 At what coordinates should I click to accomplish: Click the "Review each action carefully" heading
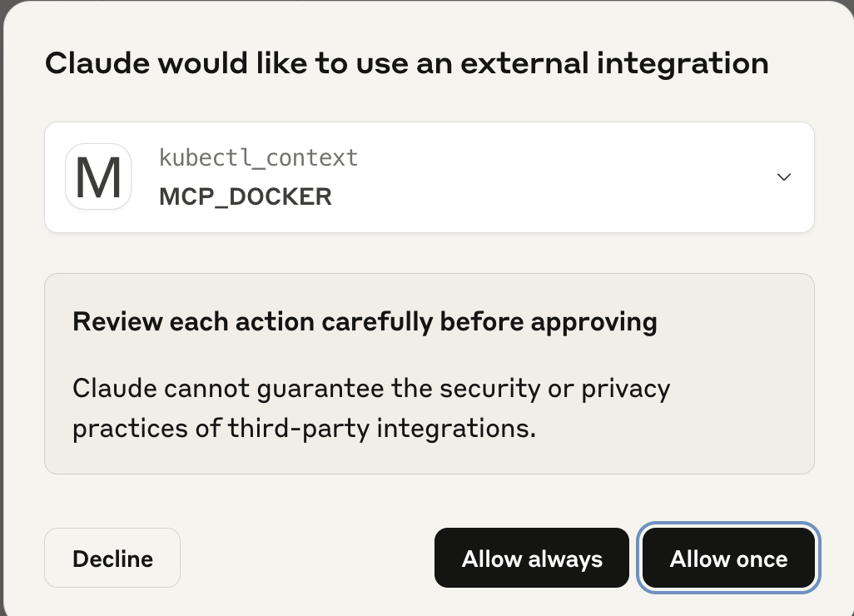click(x=365, y=321)
